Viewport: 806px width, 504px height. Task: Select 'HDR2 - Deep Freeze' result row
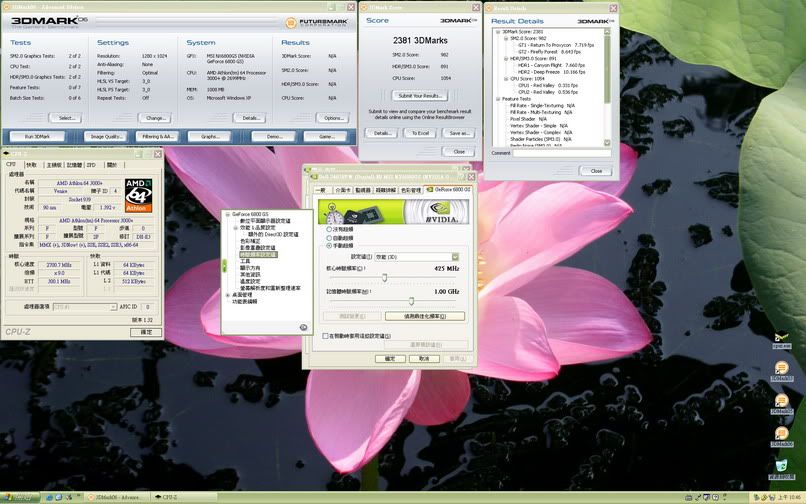click(x=551, y=72)
